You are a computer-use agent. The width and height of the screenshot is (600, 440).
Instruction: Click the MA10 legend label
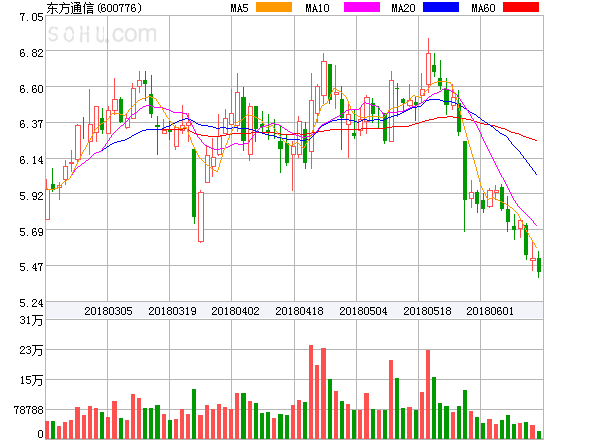[317, 8]
